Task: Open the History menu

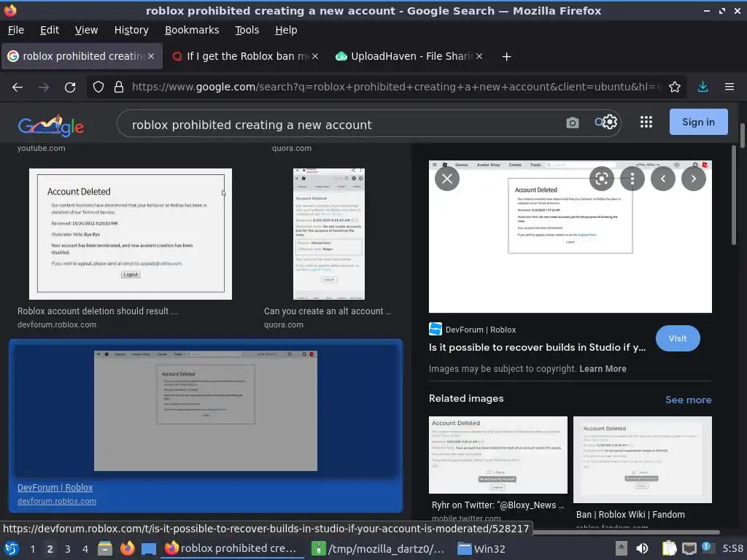Action: coord(131,30)
